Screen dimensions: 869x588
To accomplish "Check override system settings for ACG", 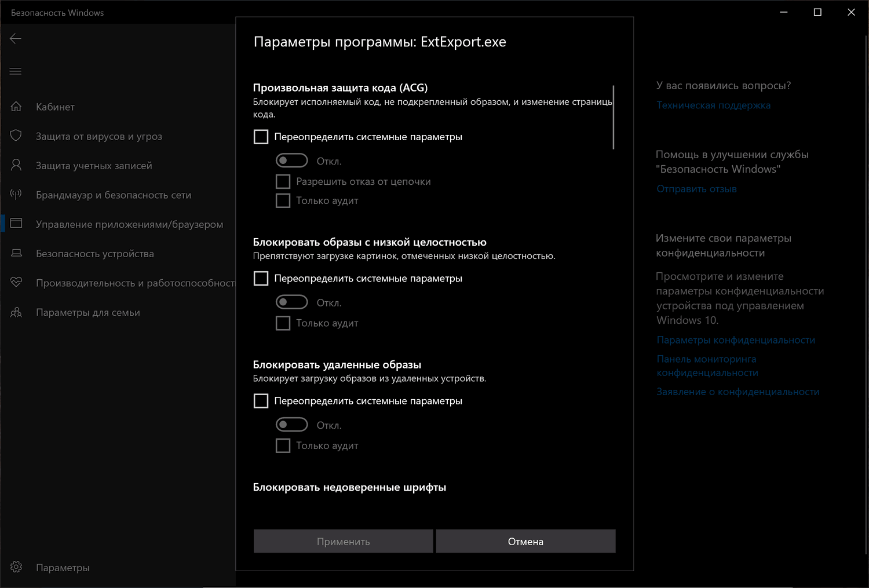I will (261, 137).
